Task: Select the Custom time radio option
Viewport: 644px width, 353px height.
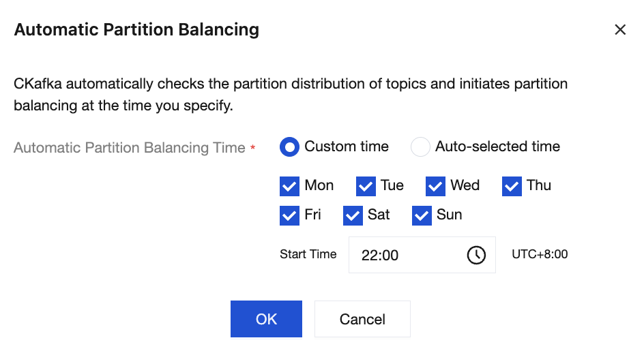Action: tap(289, 147)
